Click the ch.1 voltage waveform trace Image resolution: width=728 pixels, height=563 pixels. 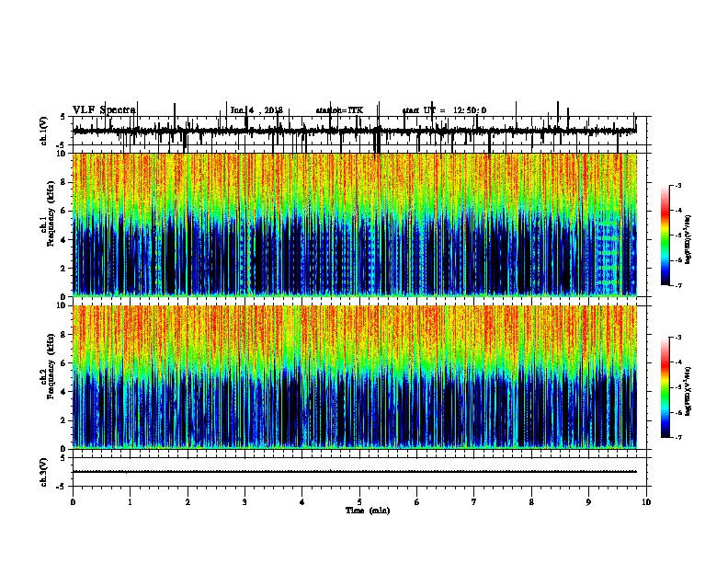[x=355, y=131]
